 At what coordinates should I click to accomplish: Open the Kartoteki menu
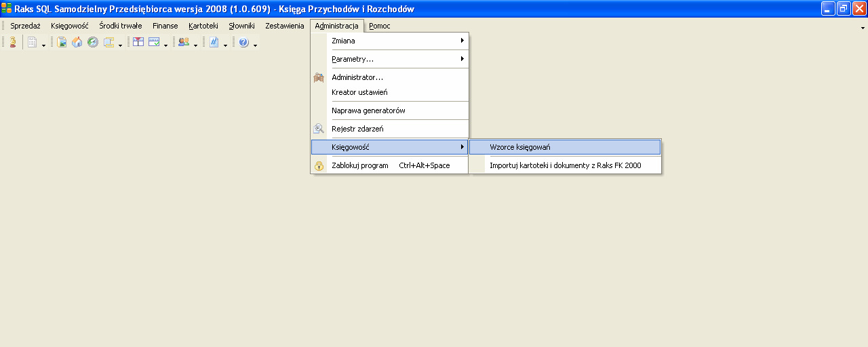point(203,26)
